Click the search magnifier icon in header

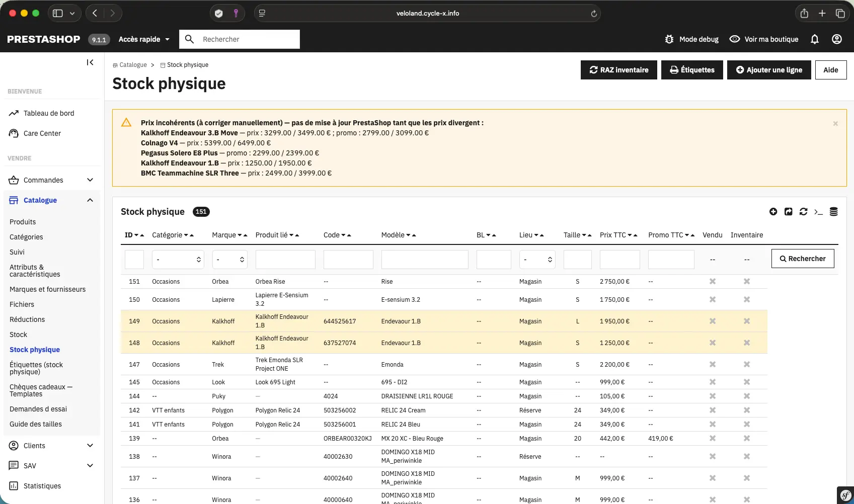tap(190, 39)
